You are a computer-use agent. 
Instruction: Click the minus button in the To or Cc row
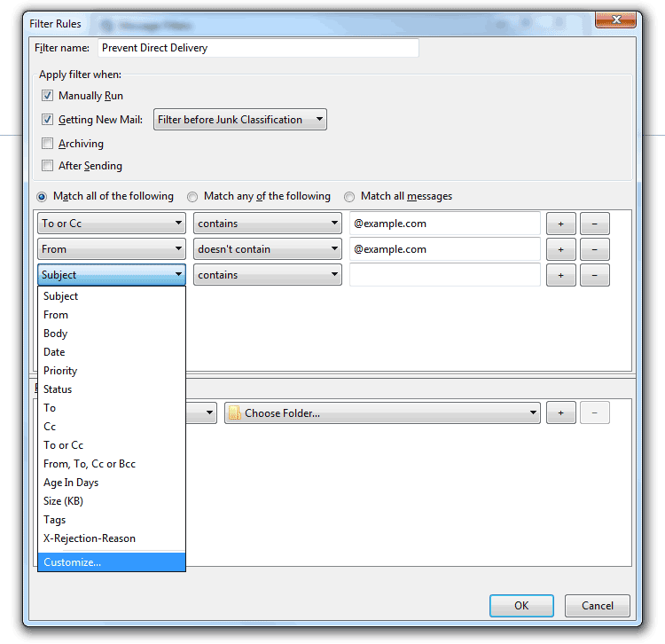[594, 224]
